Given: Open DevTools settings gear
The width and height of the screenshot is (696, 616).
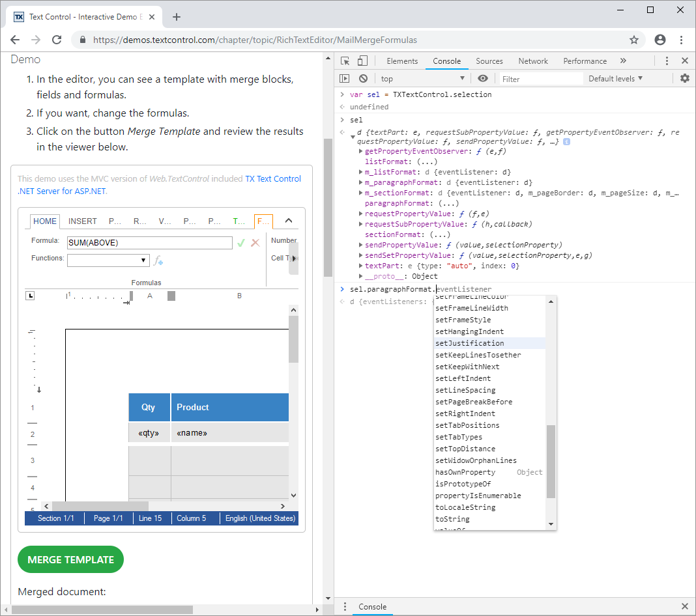Looking at the screenshot, I should click(684, 78).
